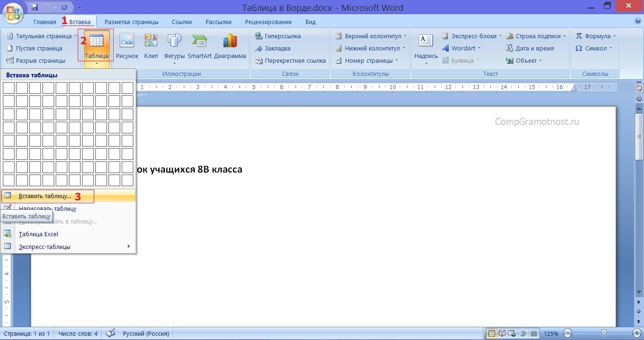Viewport: 644px width, 340px height.
Task: Insert a SmartArt graphic
Action: [199, 47]
